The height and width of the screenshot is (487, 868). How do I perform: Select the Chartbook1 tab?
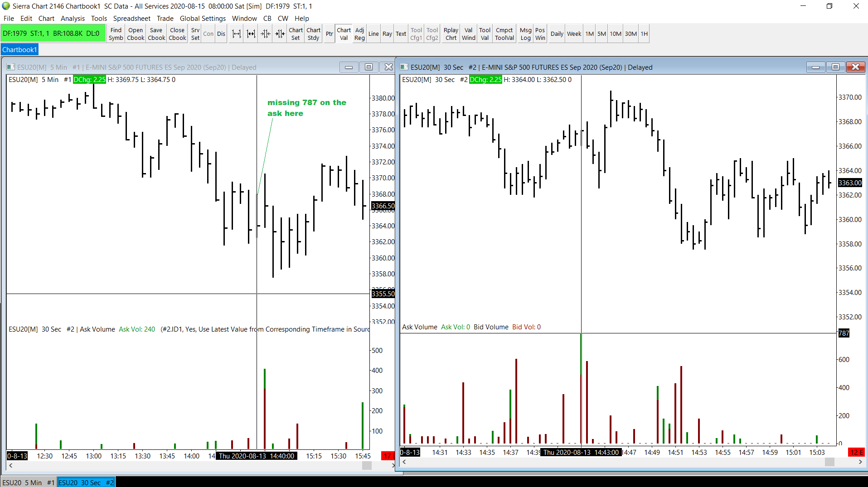[19, 50]
